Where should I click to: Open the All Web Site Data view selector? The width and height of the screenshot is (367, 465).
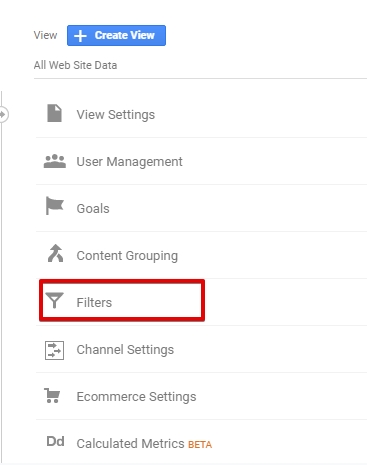point(75,65)
